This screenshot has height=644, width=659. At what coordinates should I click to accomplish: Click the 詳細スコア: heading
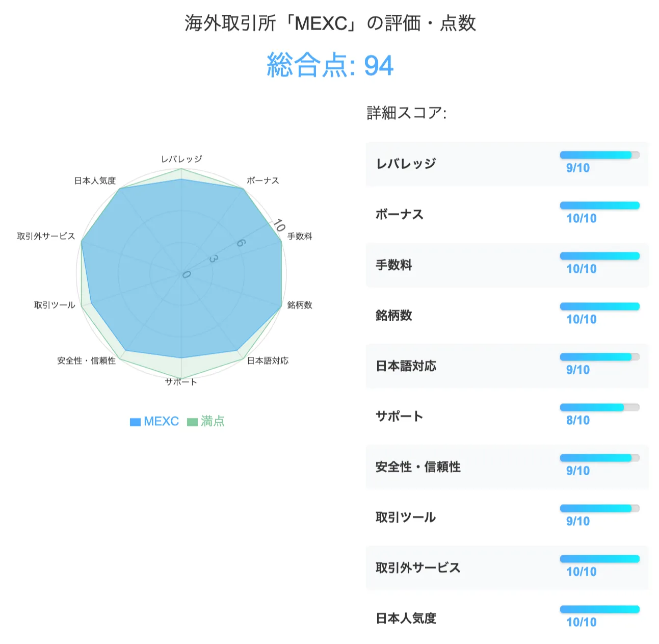pyautogui.click(x=406, y=113)
